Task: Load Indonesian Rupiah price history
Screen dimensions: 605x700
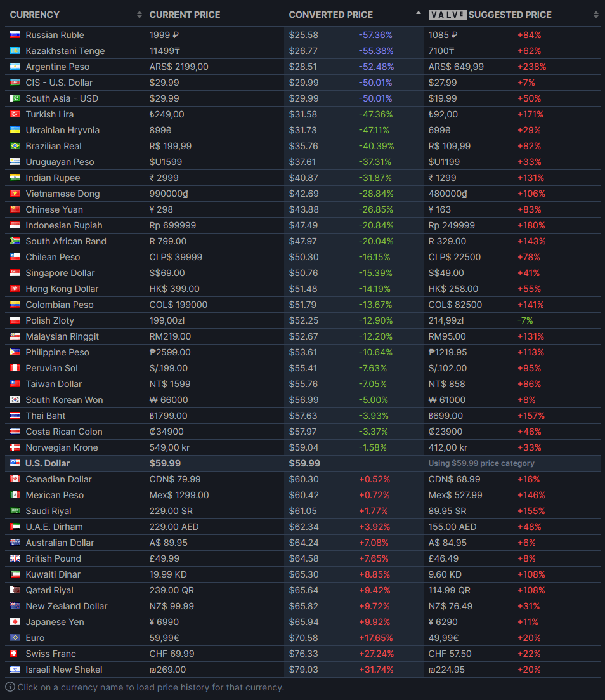Action: pyautogui.click(x=64, y=225)
